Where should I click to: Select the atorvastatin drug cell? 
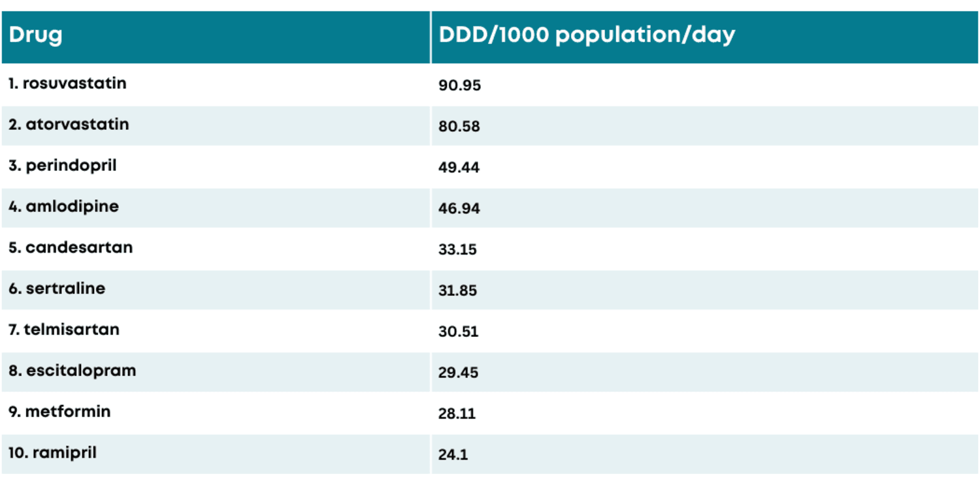point(69,124)
